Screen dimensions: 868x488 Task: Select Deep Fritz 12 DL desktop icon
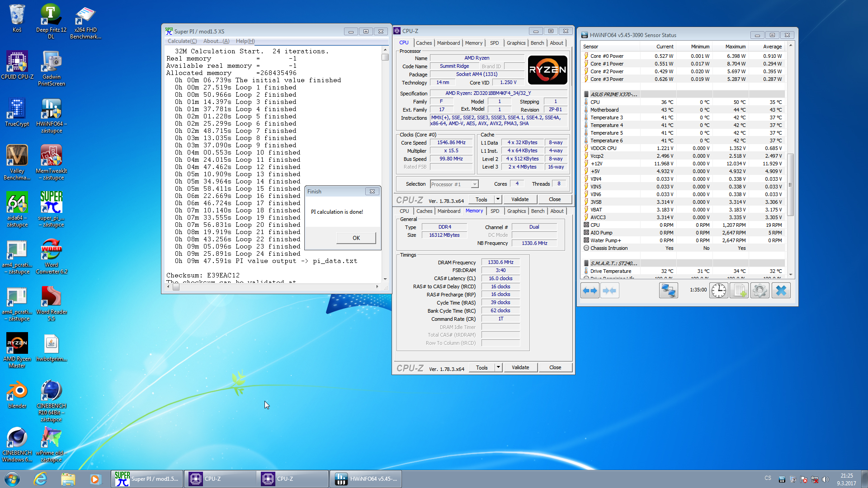coord(51,22)
